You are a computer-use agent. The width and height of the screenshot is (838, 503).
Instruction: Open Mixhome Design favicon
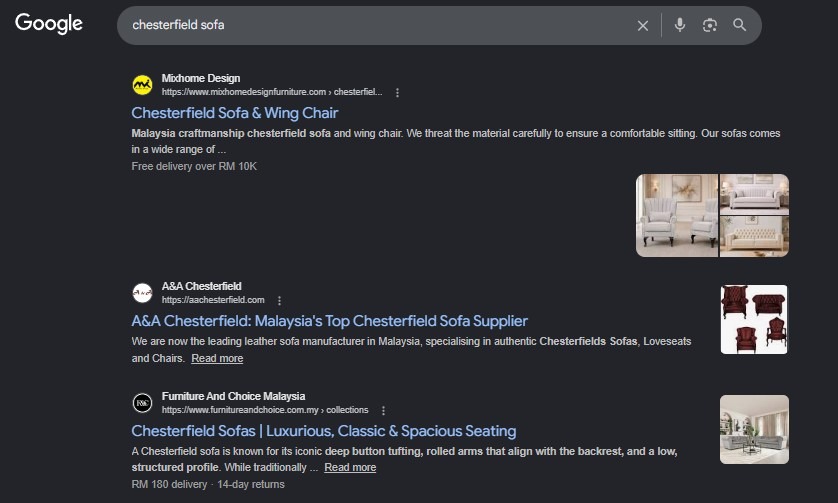(x=142, y=85)
